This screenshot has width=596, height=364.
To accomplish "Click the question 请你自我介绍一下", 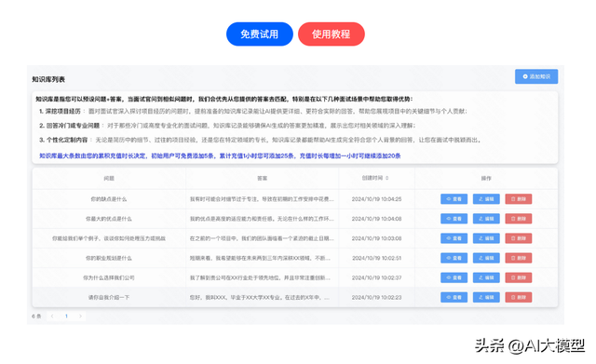I will pos(109,298).
